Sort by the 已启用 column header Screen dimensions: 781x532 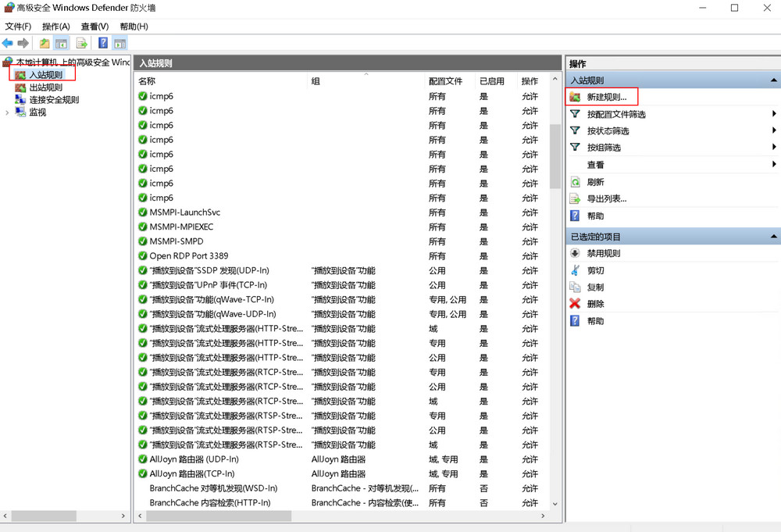click(x=496, y=80)
